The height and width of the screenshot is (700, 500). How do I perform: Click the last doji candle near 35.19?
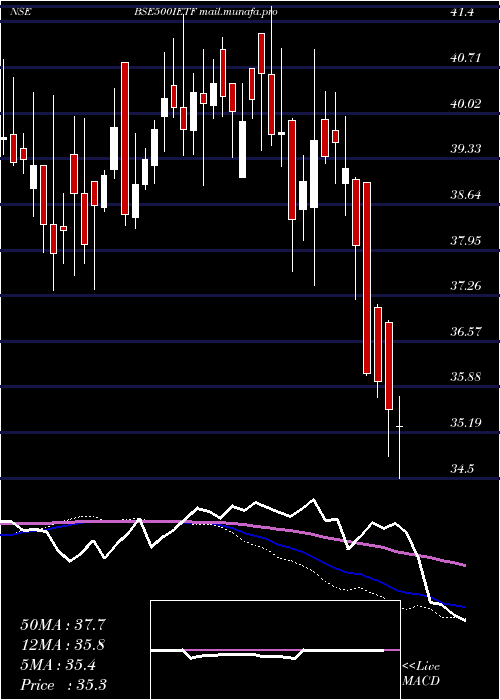click(400, 437)
